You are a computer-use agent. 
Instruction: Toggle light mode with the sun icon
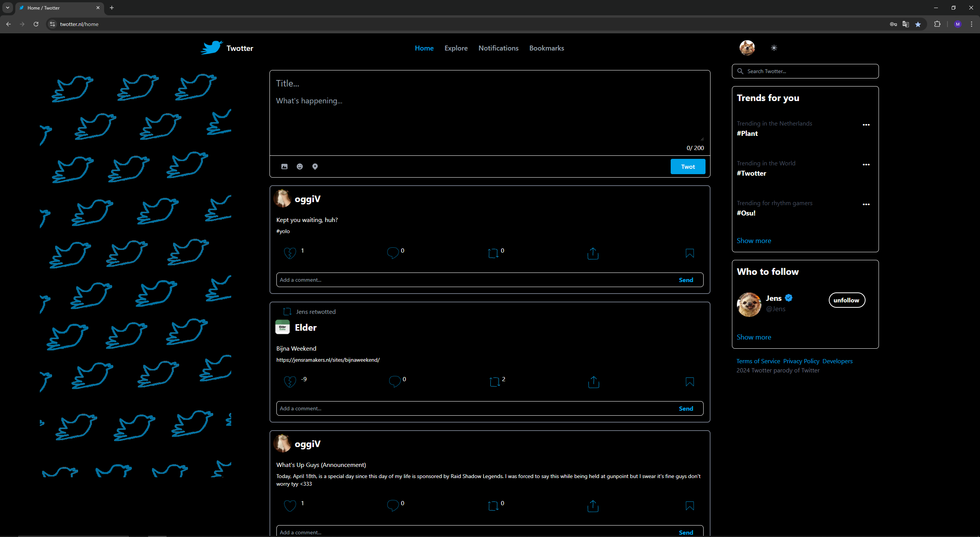(774, 47)
